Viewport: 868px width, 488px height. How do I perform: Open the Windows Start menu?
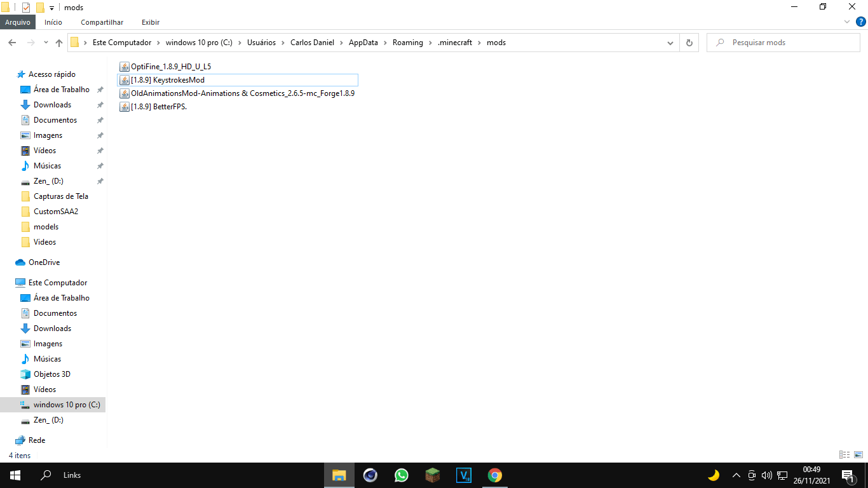(15, 475)
